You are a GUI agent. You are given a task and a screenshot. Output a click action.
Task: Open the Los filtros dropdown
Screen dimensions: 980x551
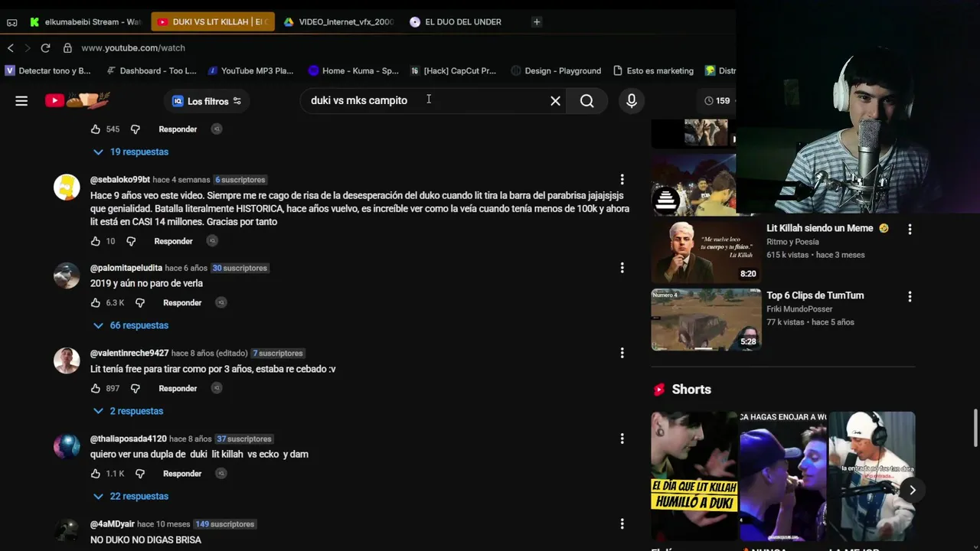pos(207,101)
